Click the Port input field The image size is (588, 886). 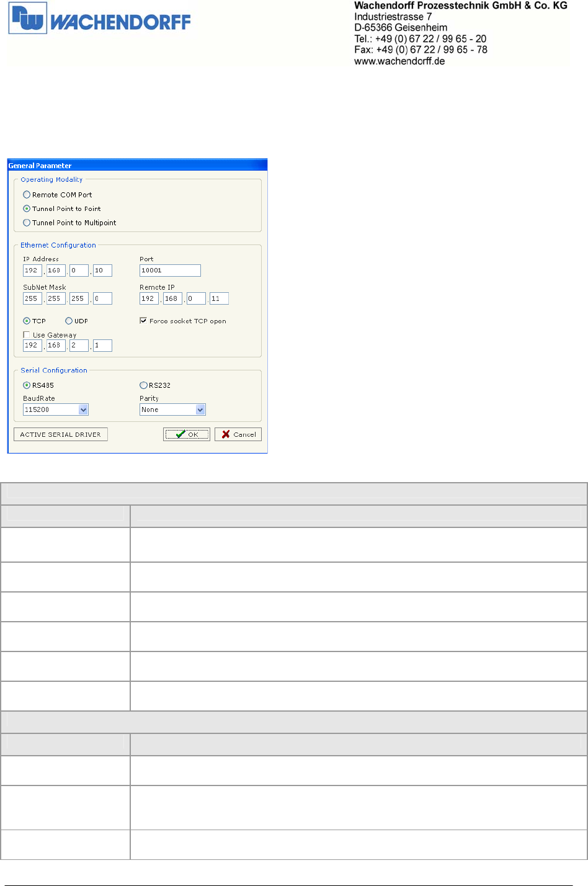tap(170, 271)
